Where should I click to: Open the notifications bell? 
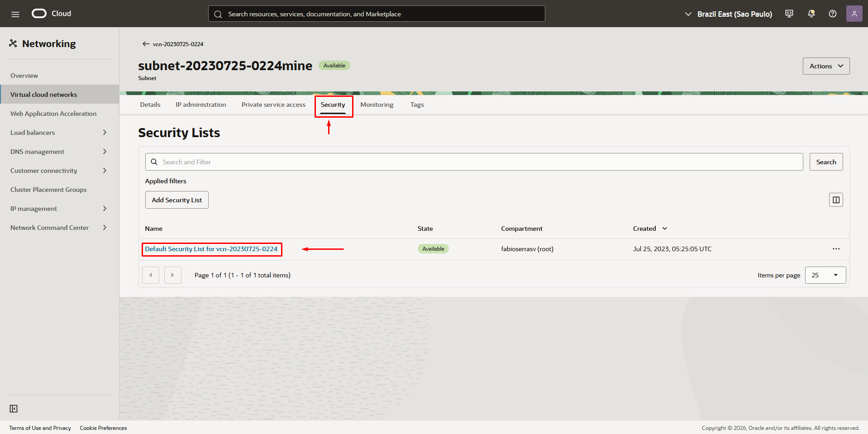(811, 14)
